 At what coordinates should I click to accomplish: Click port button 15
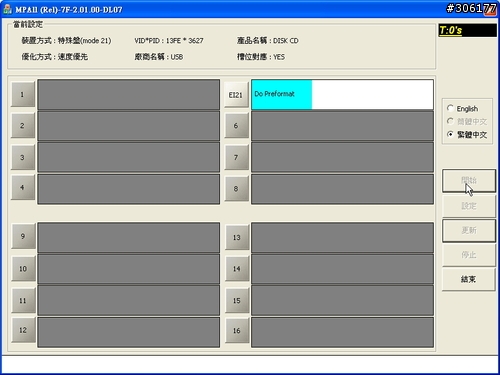tap(237, 301)
